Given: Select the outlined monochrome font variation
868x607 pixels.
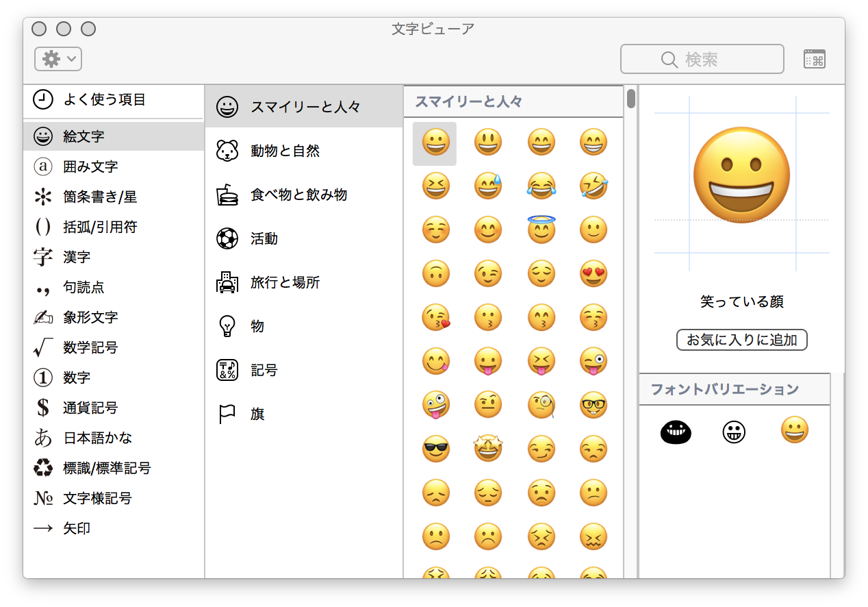Looking at the screenshot, I should click(x=734, y=432).
